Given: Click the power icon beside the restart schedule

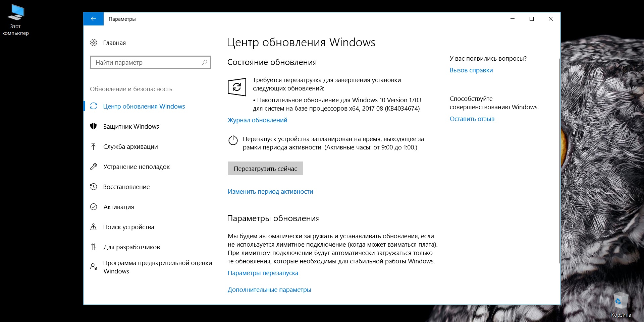Looking at the screenshot, I should point(233,140).
